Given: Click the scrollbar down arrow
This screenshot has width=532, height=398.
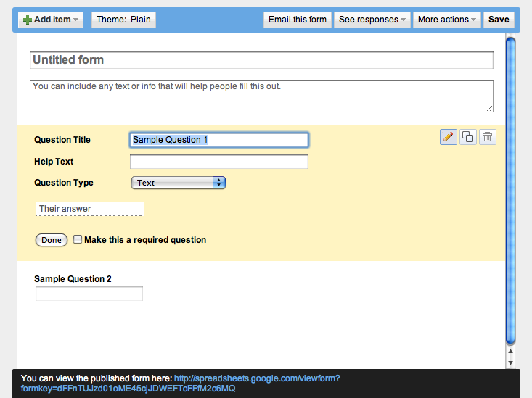Looking at the screenshot, I should [x=510, y=362].
